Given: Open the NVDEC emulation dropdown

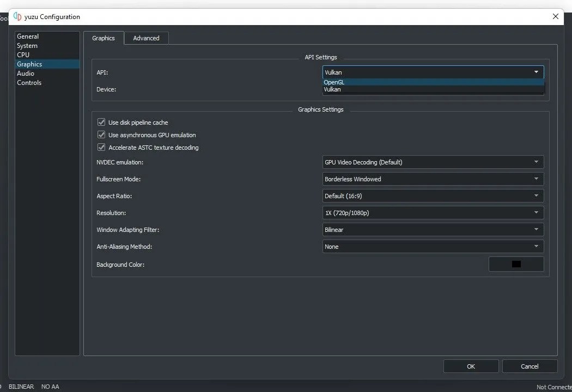Looking at the screenshot, I should pos(432,162).
